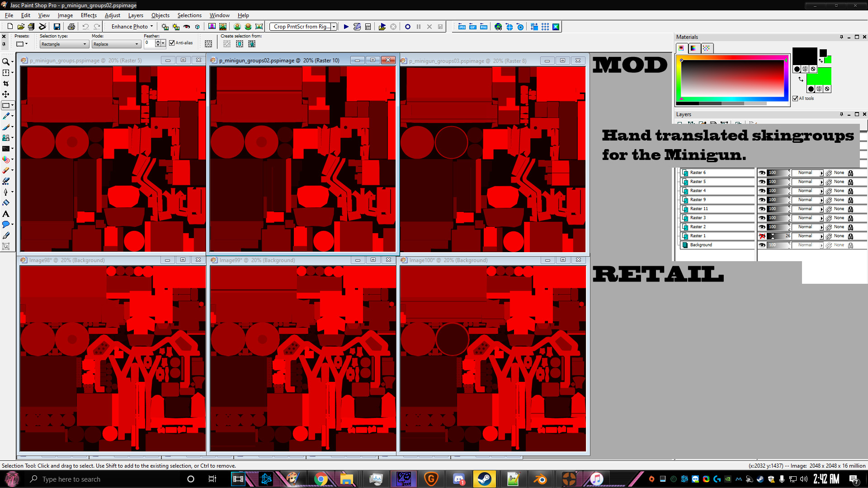Open the Effects menu
The height and width of the screenshot is (488, 868).
tap(88, 15)
